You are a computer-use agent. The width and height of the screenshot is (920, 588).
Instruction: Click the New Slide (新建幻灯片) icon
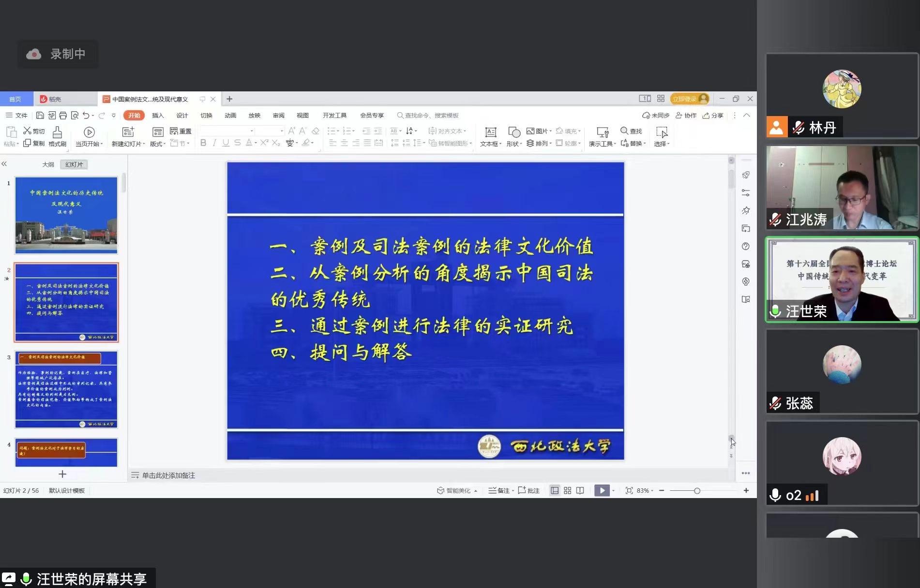click(128, 132)
